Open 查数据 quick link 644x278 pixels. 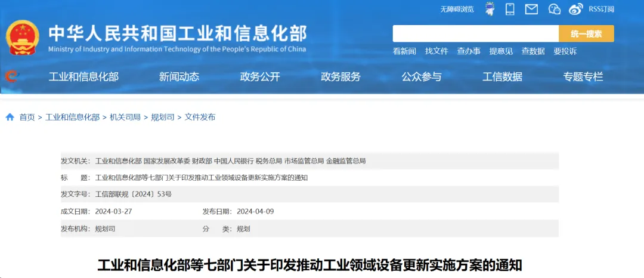click(x=533, y=51)
